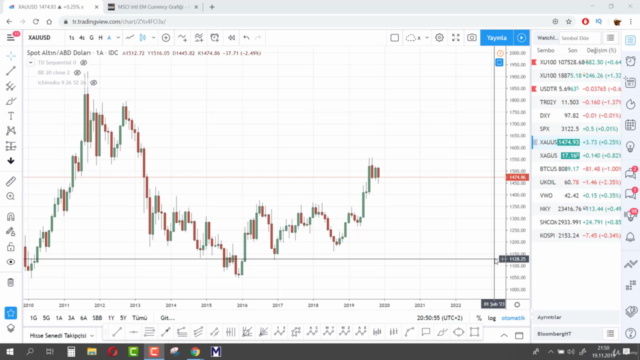Select the XAUUSD watchlist row

tap(577, 142)
